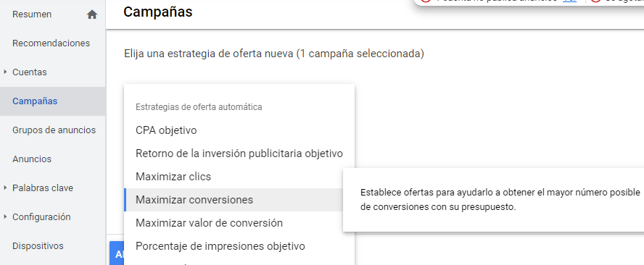Click the Palabras clave sidebar label

click(x=43, y=188)
